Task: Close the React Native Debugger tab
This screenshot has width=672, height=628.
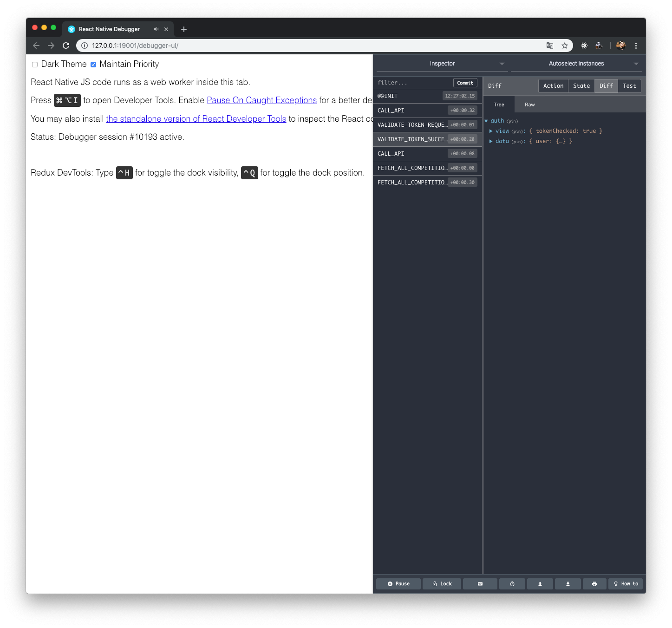Action: point(166,29)
